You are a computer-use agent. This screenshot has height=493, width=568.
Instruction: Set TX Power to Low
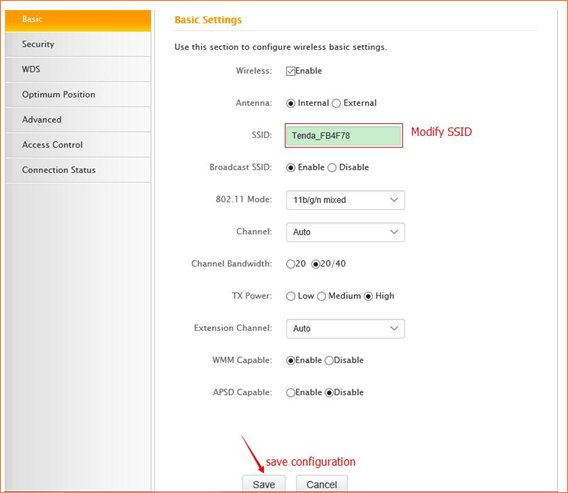tap(291, 296)
